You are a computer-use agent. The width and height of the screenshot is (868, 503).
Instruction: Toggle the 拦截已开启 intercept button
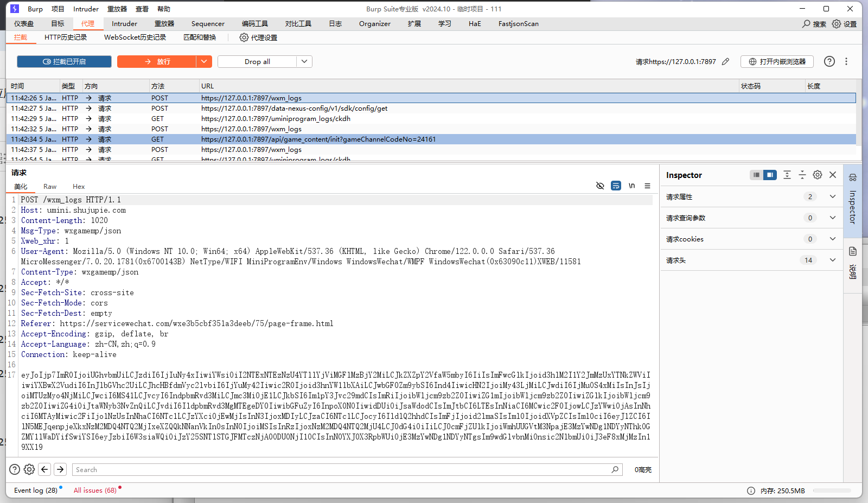tap(64, 62)
